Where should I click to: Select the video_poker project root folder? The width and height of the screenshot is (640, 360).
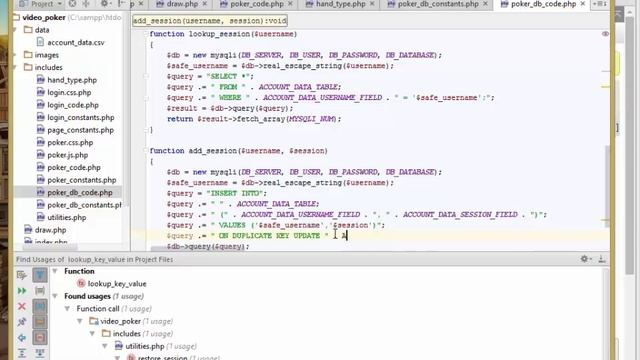point(44,18)
